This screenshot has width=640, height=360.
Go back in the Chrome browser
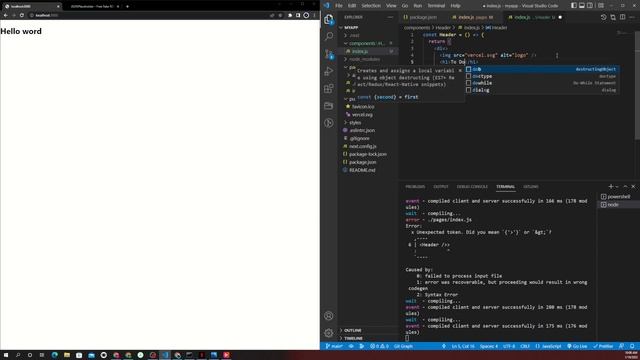pos(5,15)
